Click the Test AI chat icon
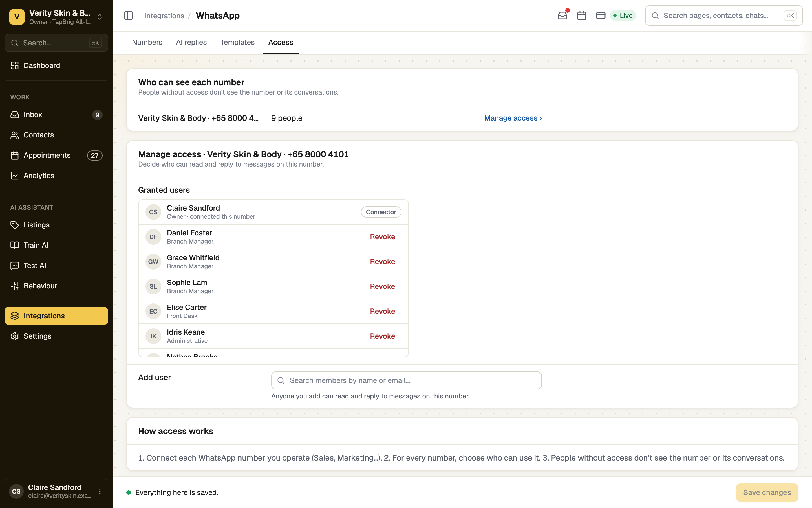812x508 pixels. tap(14, 265)
